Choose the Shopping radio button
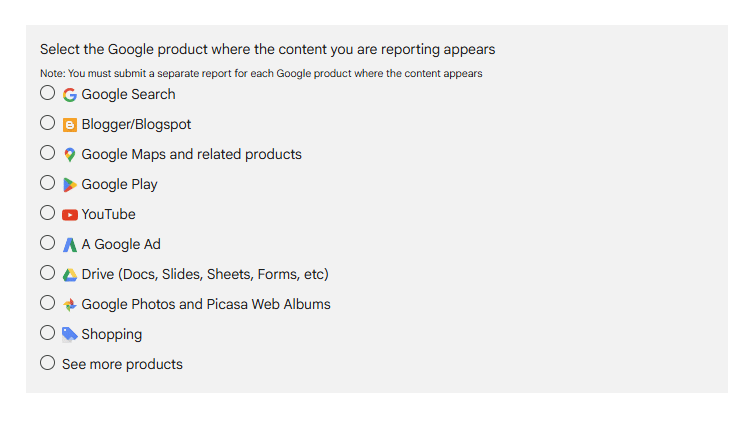 (x=47, y=332)
